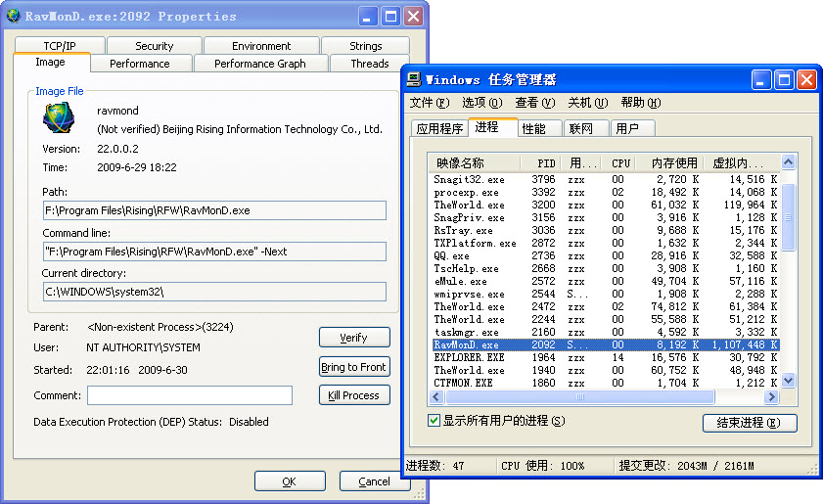823x504 pixels.
Task: Select the SnagPriv.exe process row
Action: click(x=605, y=217)
